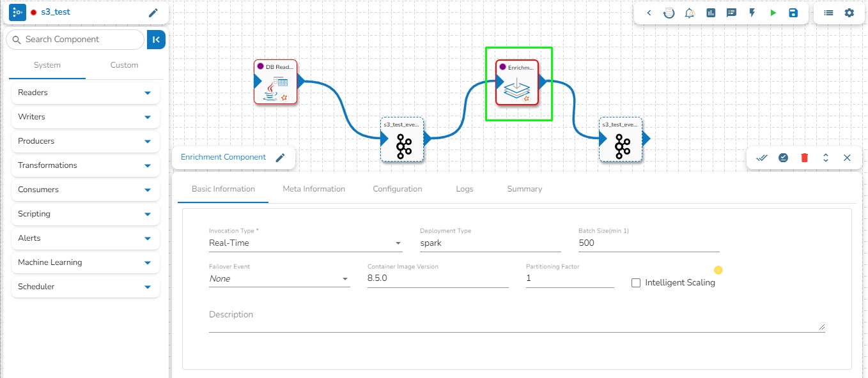Open the bar chart monitoring icon
Image resolution: width=868 pixels, height=378 pixels.
711,13
